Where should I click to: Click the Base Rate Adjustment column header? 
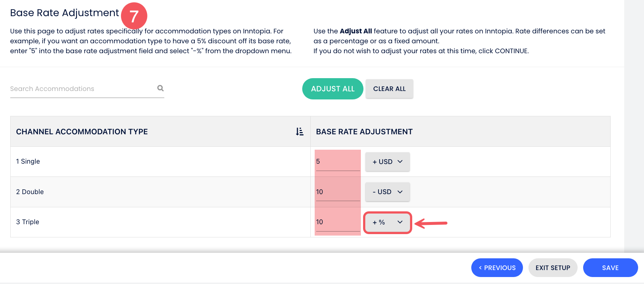pyautogui.click(x=364, y=132)
